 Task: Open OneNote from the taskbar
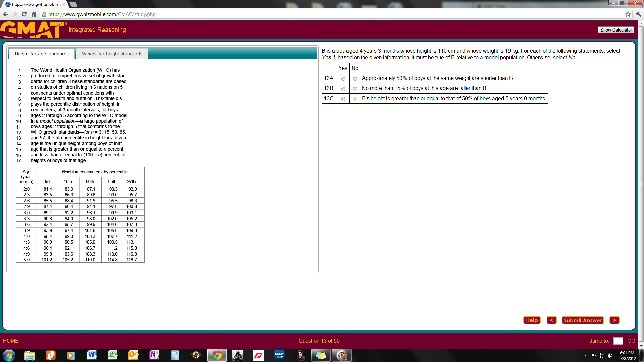tap(154, 355)
